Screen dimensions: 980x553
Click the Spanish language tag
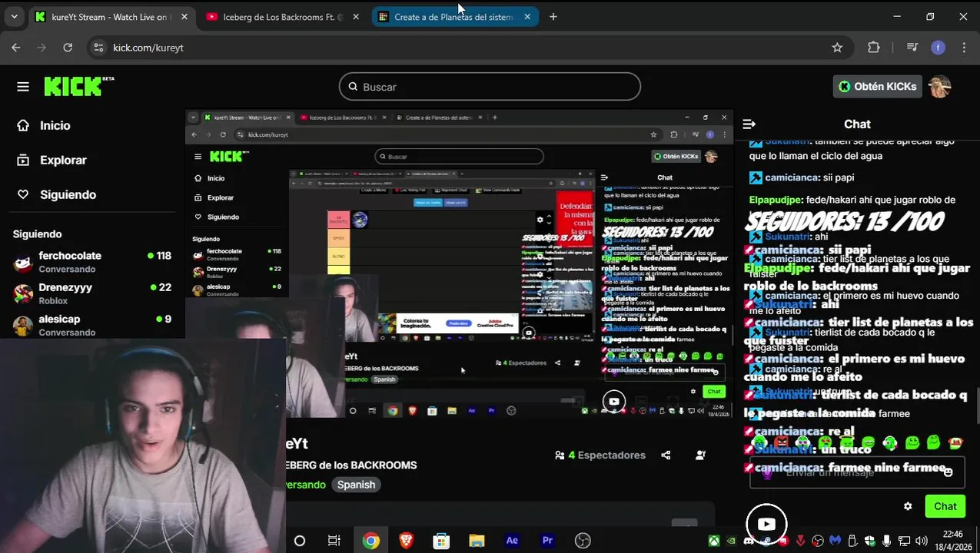356,485
